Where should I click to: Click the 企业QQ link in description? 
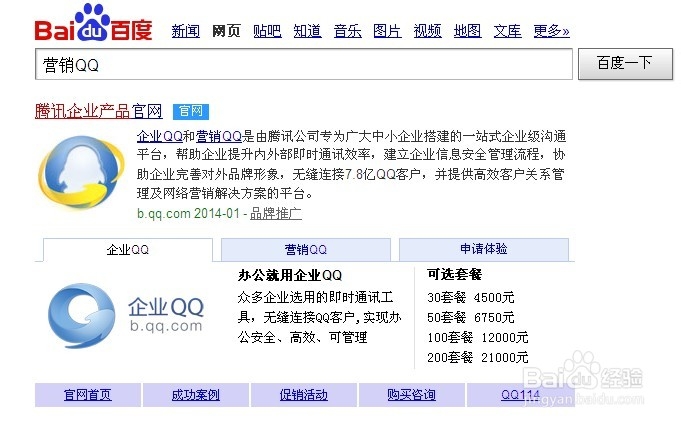coord(160,136)
